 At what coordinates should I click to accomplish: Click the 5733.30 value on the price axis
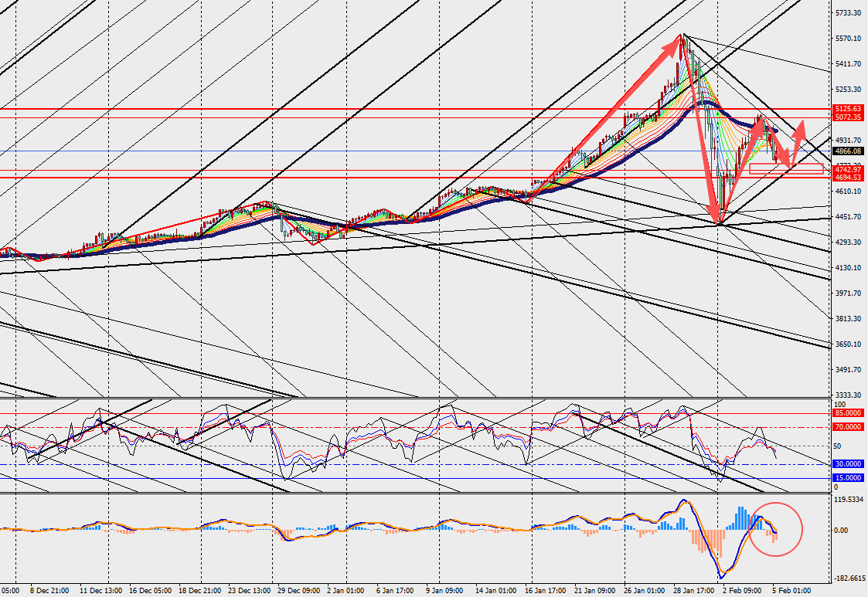pos(849,13)
